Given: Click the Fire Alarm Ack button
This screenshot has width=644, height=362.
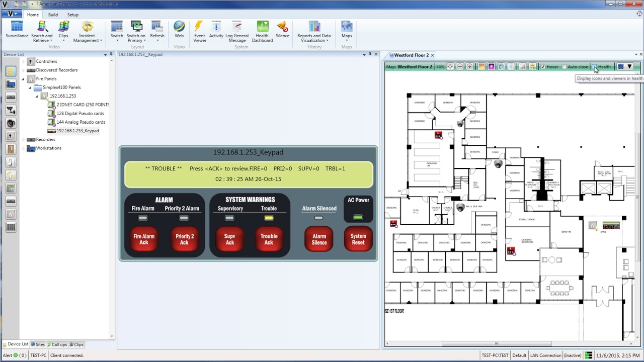Looking at the screenshot, I should (x=144, y=239).
